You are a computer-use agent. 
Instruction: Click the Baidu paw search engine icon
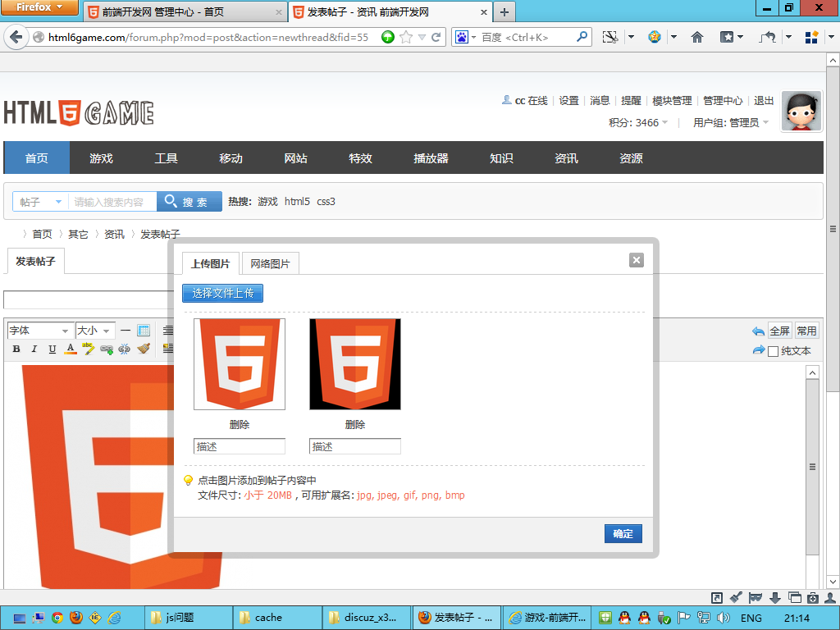[x=461, y=37]
